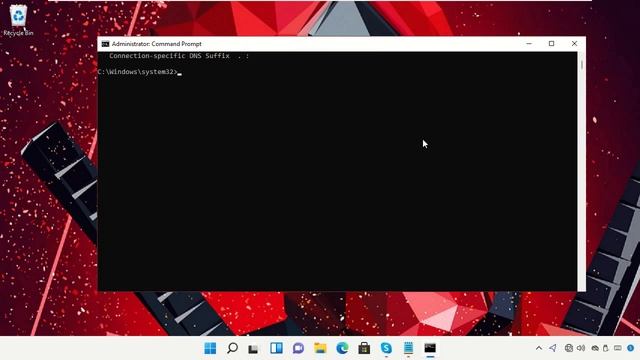Open Microsoft Store from taskbar
This screenshot has height=360, width=640.
click(x=364, y=348)
